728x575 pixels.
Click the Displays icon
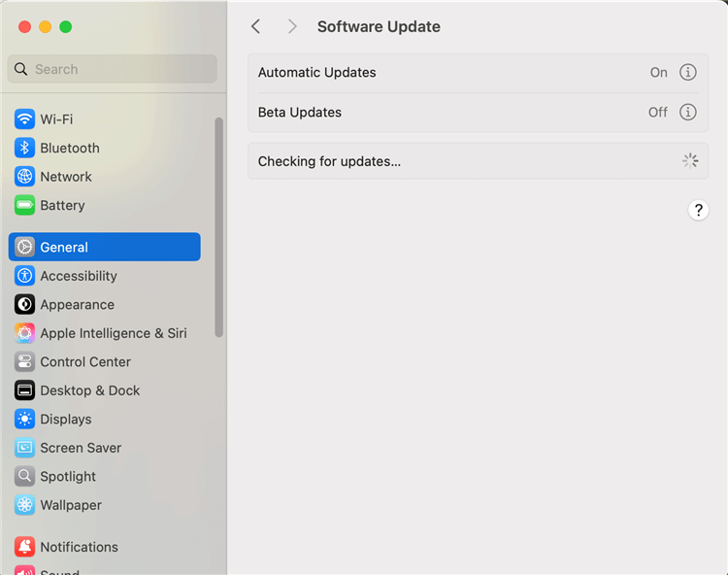24,420
